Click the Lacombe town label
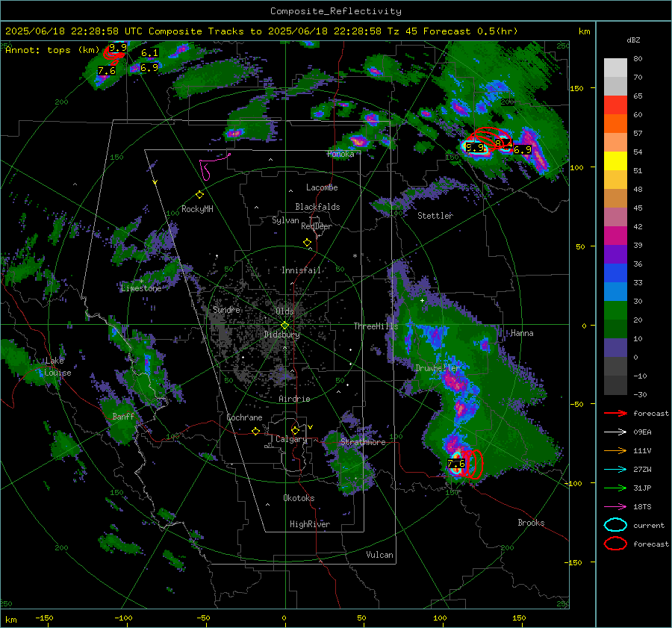 tap(322, 187)
